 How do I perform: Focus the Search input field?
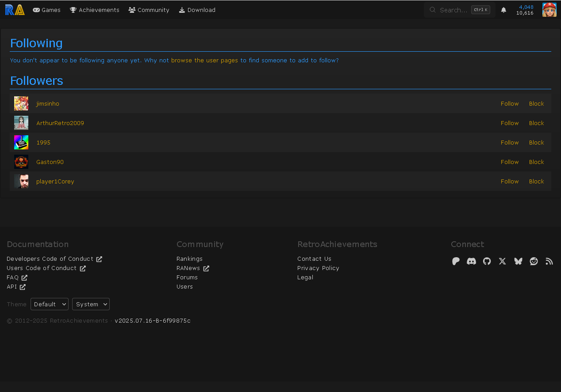click(x=460, y=10)
